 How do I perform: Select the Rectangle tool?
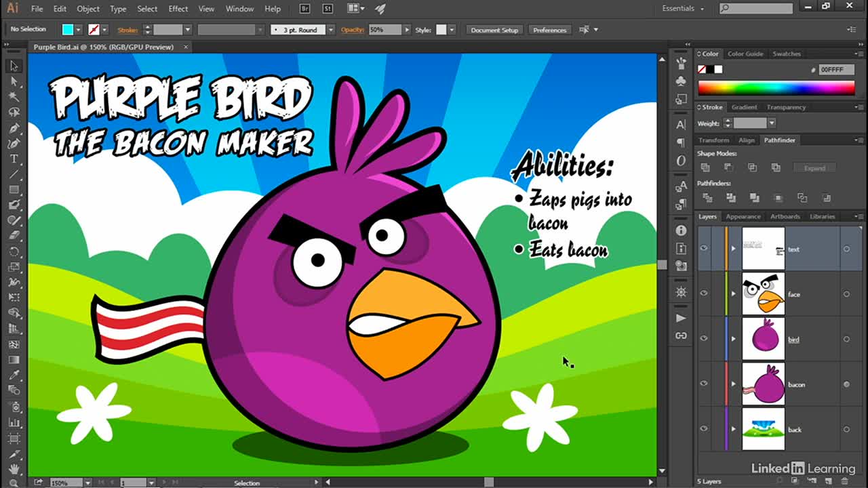tap(14, 190)
